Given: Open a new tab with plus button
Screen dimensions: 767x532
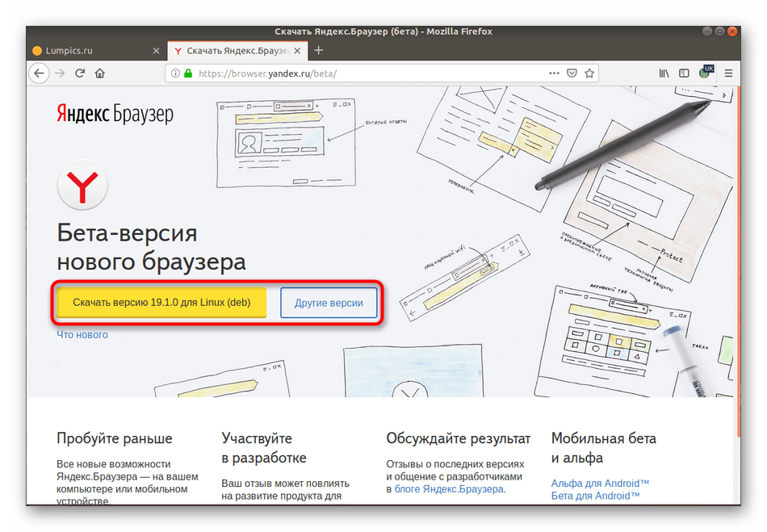Looking at the screenshot, I should (318, 51).
